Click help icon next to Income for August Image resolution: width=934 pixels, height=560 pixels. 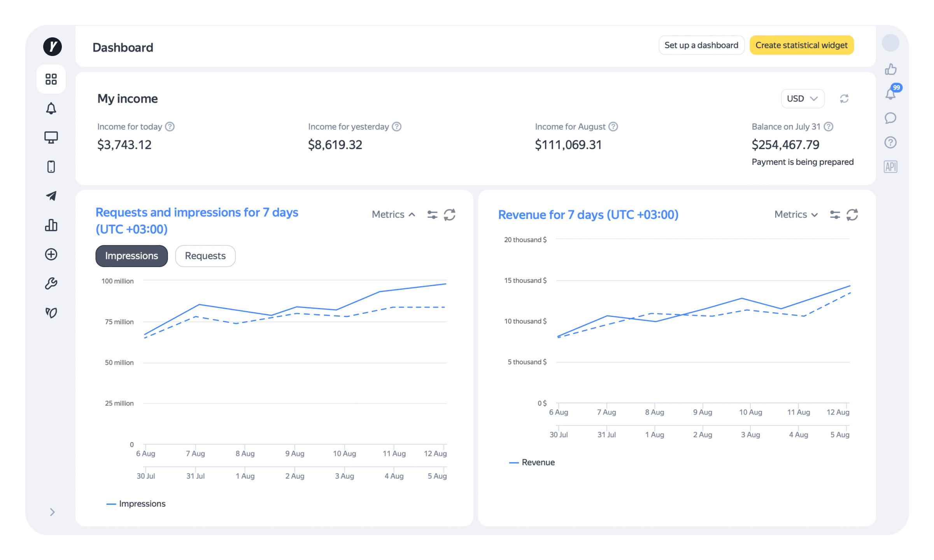click(613, 126)
